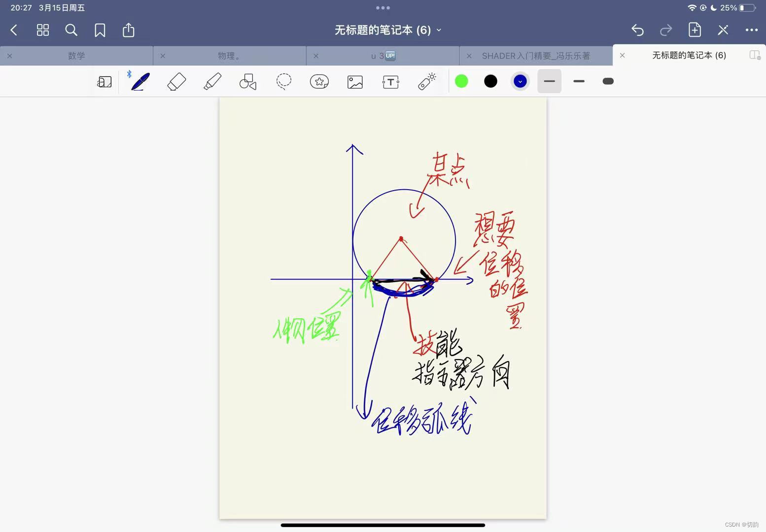Undo the last stroke

click(637, 30)
